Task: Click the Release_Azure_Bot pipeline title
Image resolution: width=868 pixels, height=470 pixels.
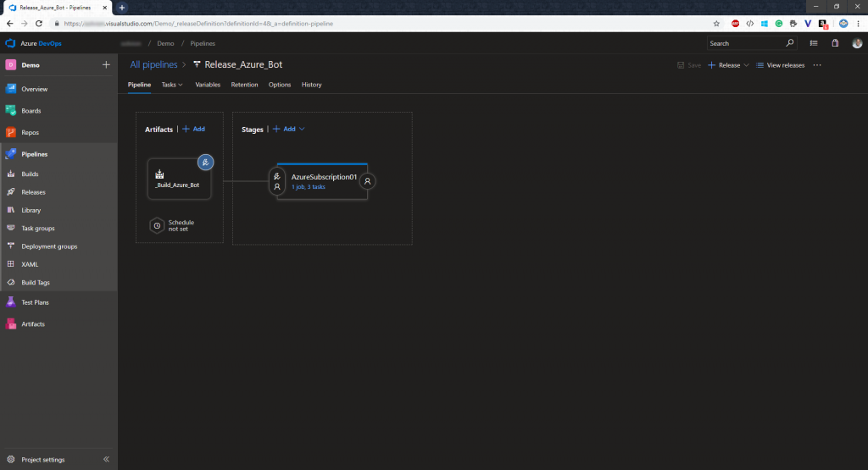Action: pyautogui.click(x=243, y=64)
